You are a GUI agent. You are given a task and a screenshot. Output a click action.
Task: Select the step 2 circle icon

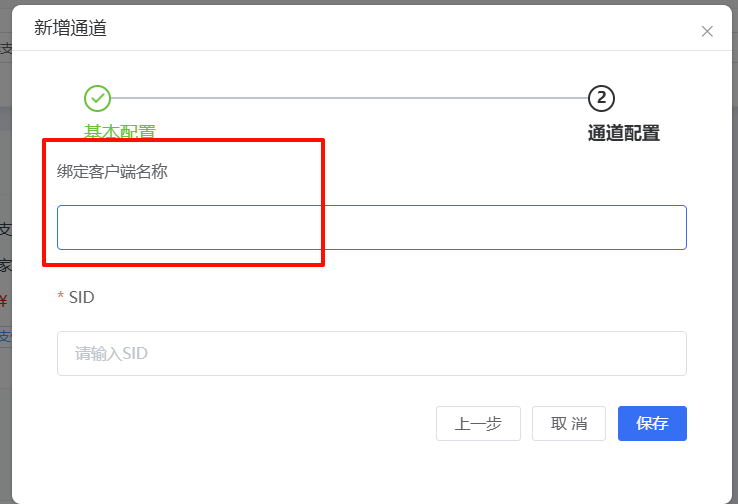pyautogui.click(x=601, y=98)
